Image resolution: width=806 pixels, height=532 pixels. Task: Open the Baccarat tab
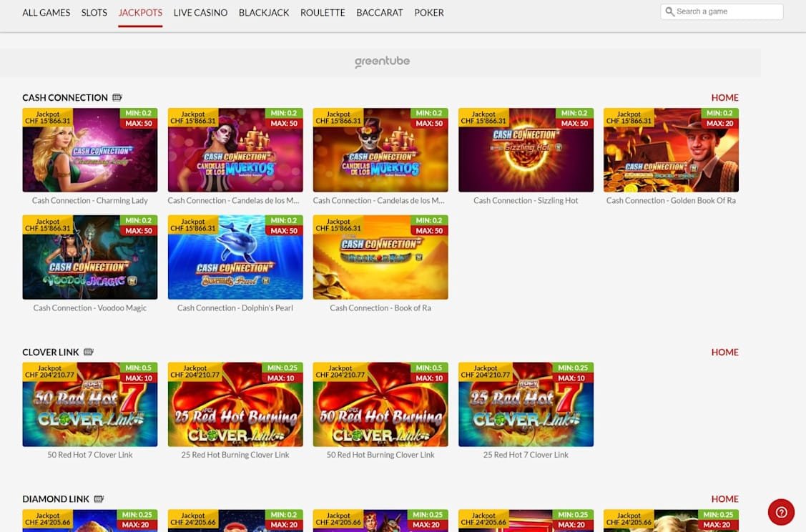point(379,12)
